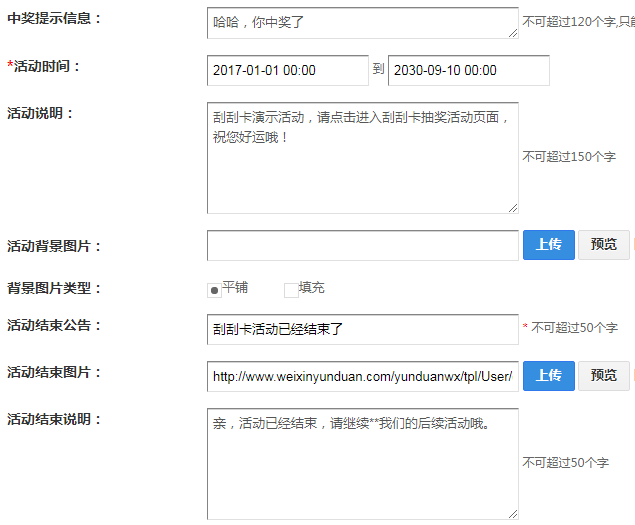Select the 填充 radio option
This screenshot has width=635, height=525.
[292, 290]
